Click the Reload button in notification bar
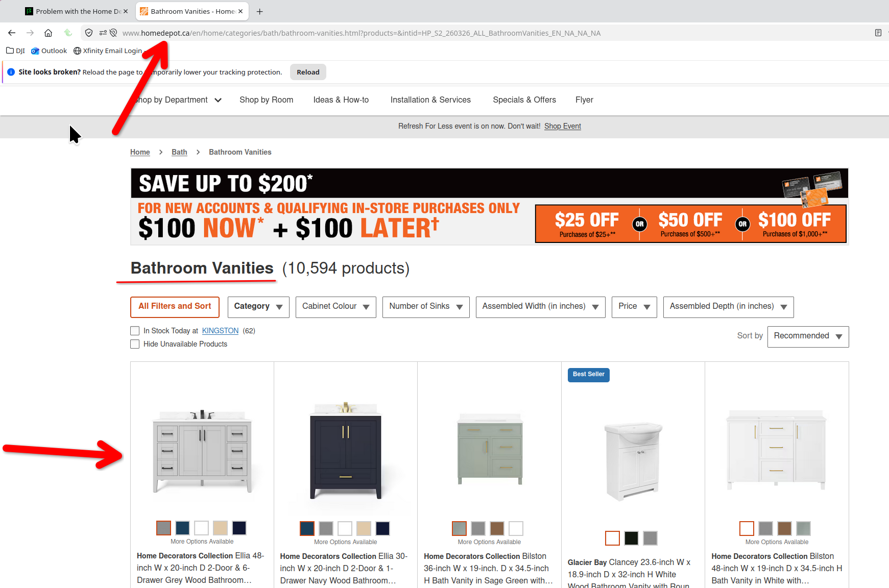889x588 pixels. tap(308, 72)
